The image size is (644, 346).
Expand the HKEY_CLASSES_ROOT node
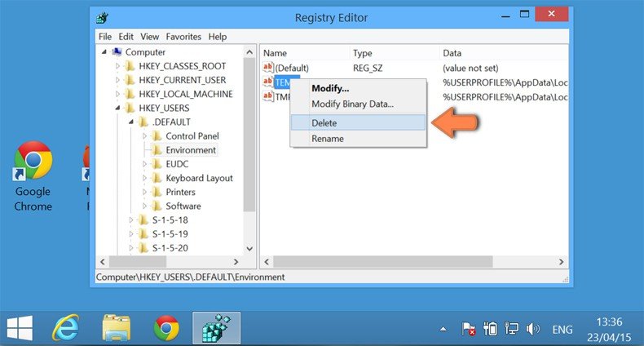pos(117,66)
